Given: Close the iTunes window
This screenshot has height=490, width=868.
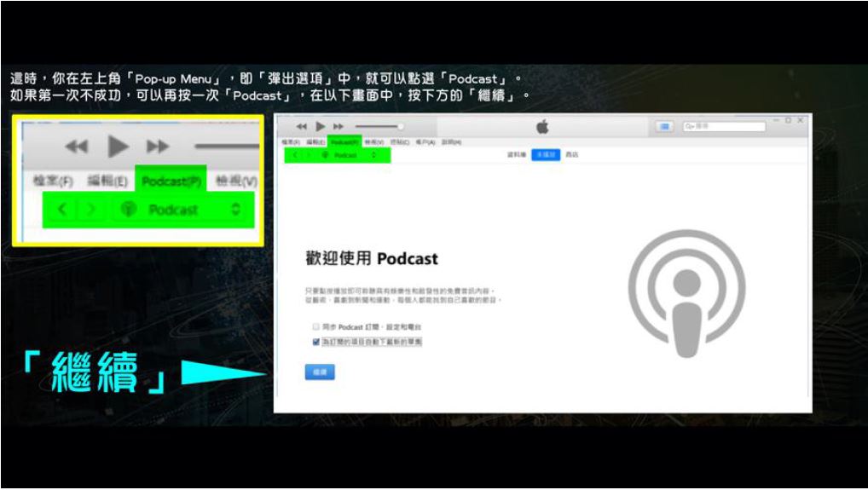Looking at the screenshot, I should coord(801,120).
